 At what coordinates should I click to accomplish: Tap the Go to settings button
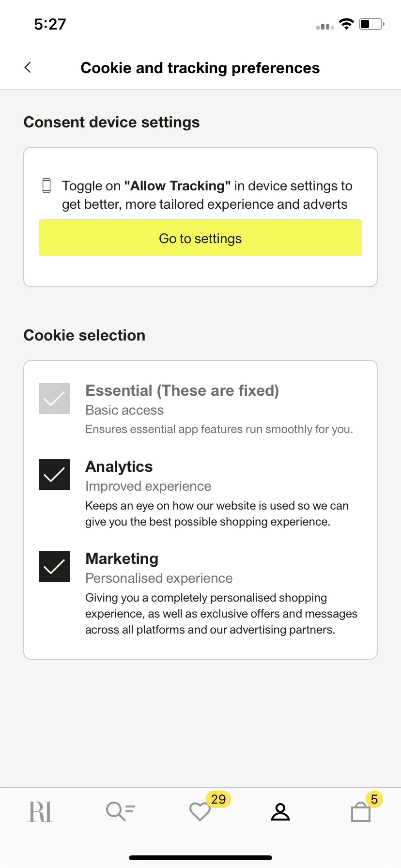[x=200, y=238]
